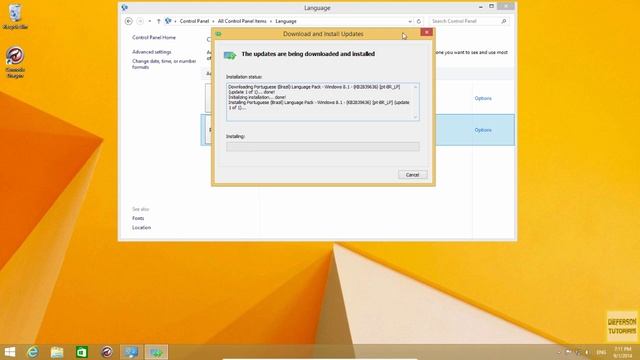Open the volume icon in system tray

587,352
